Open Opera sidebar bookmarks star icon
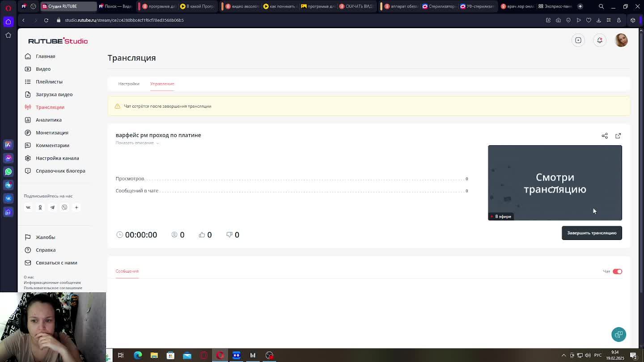This screenshot has width=644, height=362. click(8, 35)
